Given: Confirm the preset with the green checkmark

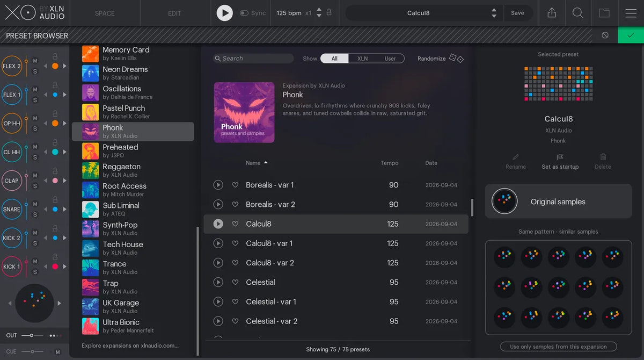Looking at the screenshot, I should 631,35.
